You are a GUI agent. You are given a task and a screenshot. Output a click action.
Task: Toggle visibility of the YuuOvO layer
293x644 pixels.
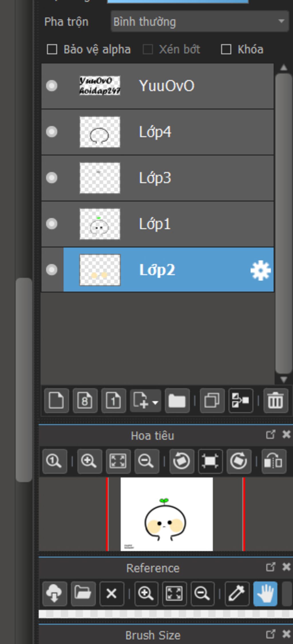52,86
